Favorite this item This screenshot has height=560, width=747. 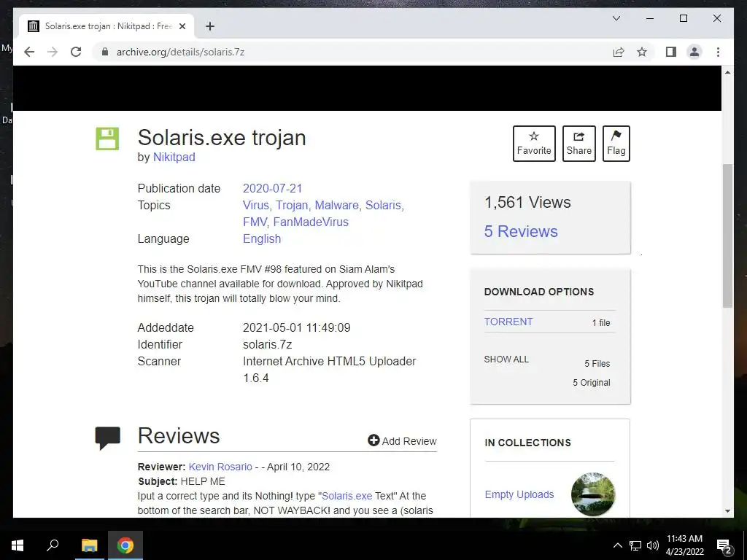[x=534, y=144]
